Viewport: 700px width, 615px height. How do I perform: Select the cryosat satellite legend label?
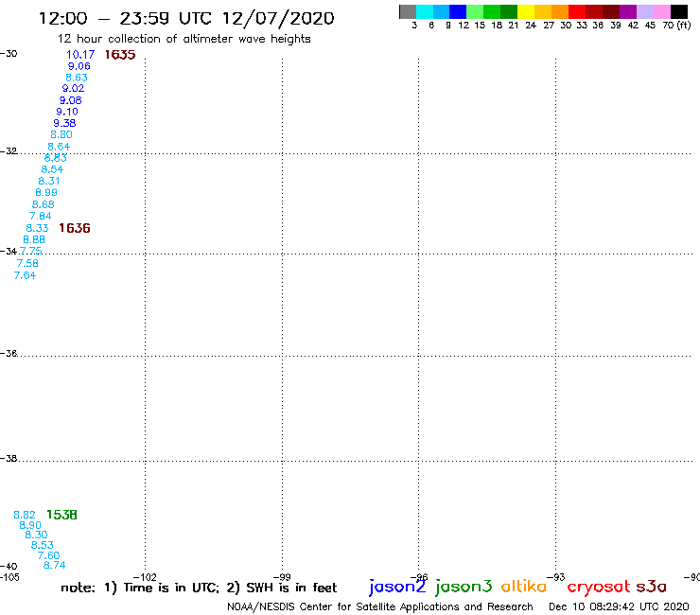point(599,588)
